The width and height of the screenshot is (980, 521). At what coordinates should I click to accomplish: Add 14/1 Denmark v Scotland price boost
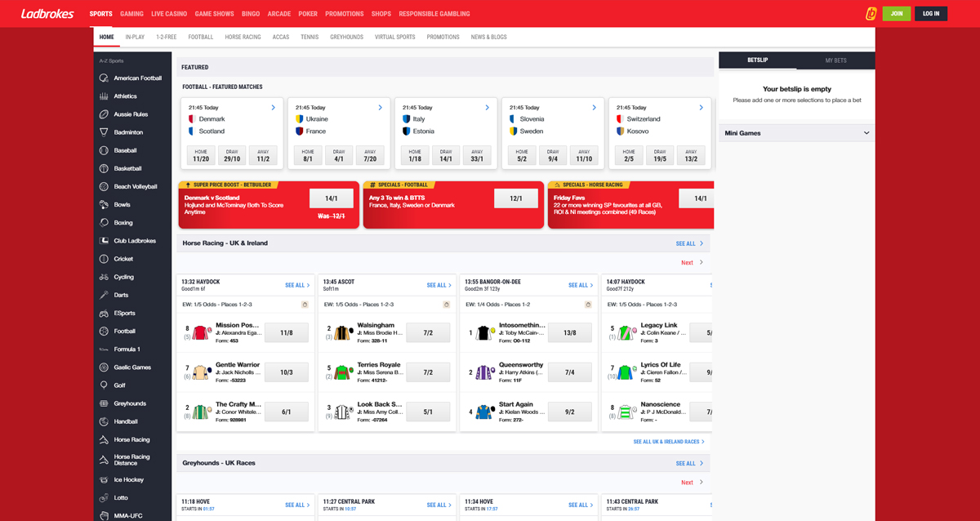(332, 198)
